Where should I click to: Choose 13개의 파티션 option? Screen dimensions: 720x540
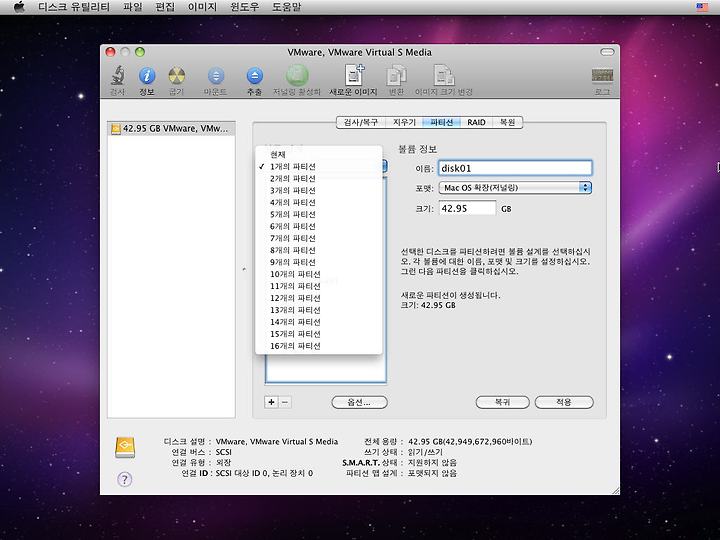pos(319,309)
